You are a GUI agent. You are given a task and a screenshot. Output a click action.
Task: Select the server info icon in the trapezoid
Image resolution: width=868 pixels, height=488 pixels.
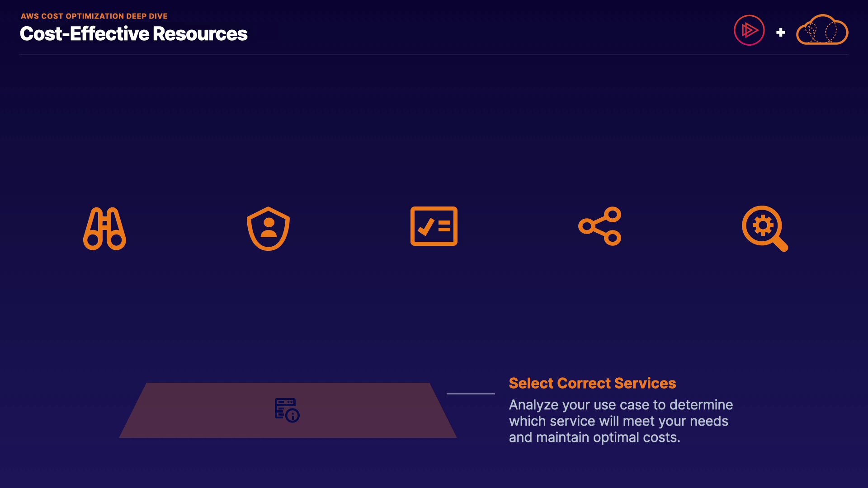pos(287,410)
